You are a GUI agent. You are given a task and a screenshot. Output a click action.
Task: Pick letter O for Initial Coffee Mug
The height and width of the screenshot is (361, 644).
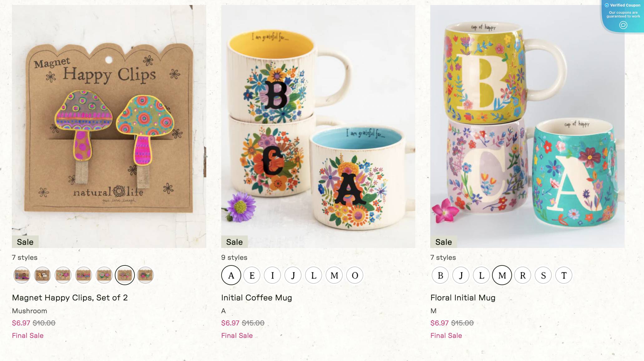[x=355, y=275]
